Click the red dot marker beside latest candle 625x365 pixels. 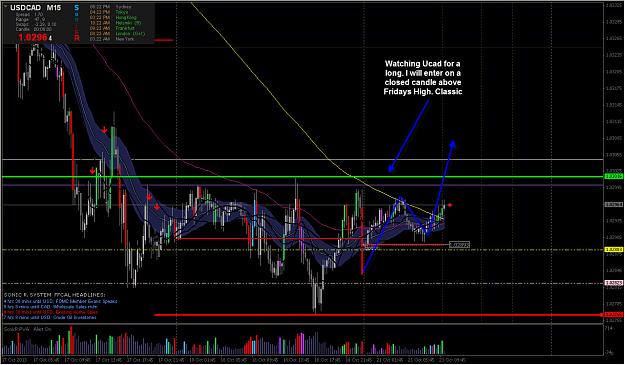click(450, 205)
